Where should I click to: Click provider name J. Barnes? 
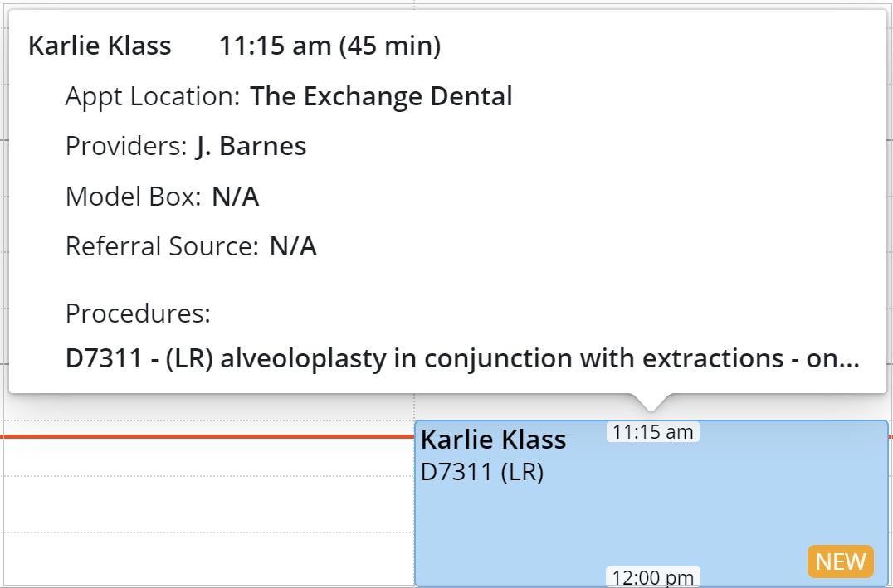251,147
